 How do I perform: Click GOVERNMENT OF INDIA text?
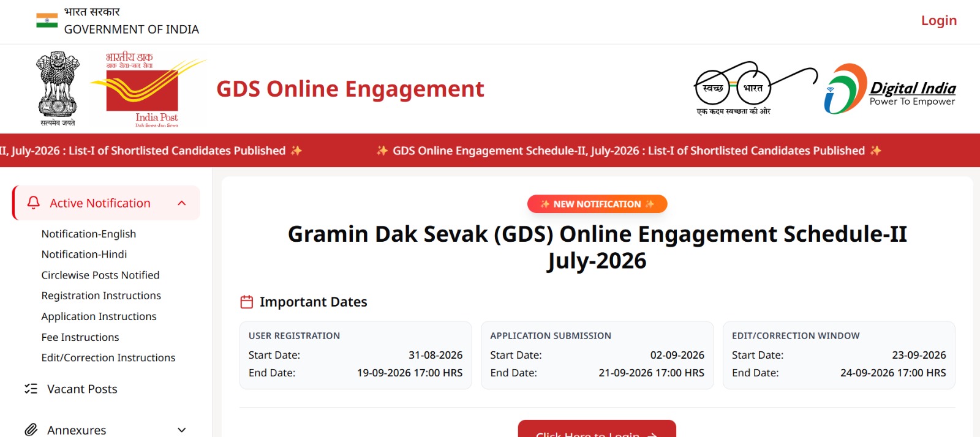(132, 29)
